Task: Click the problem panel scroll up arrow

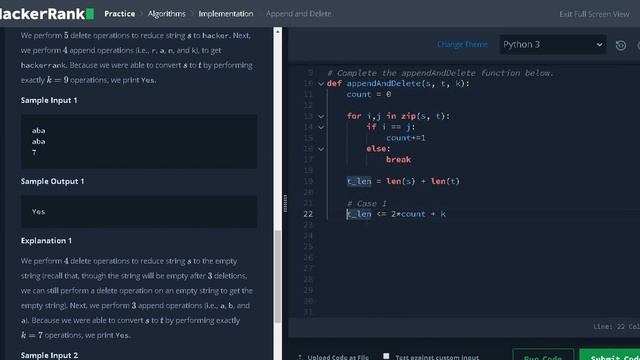Action: 278,31
